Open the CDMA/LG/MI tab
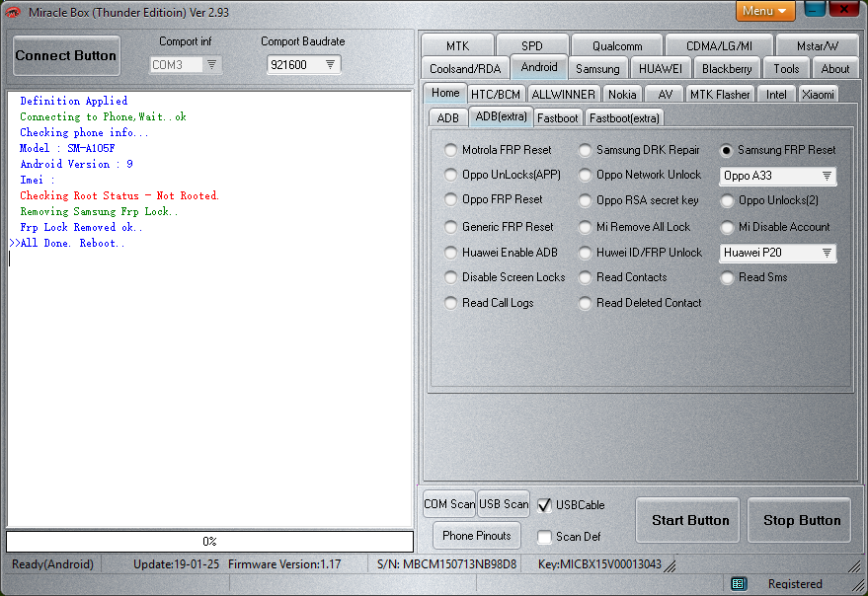 (719, 46)
